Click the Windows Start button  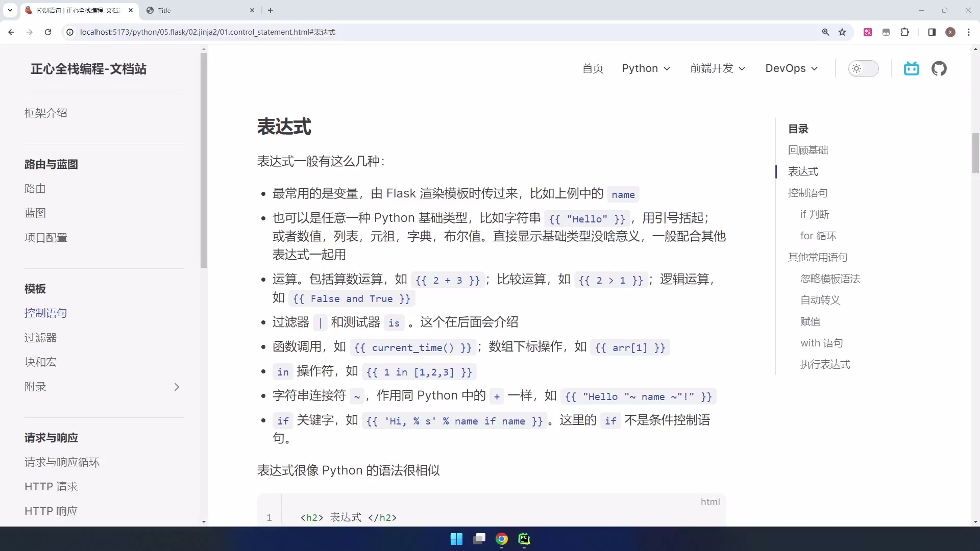tap(456, 539)
